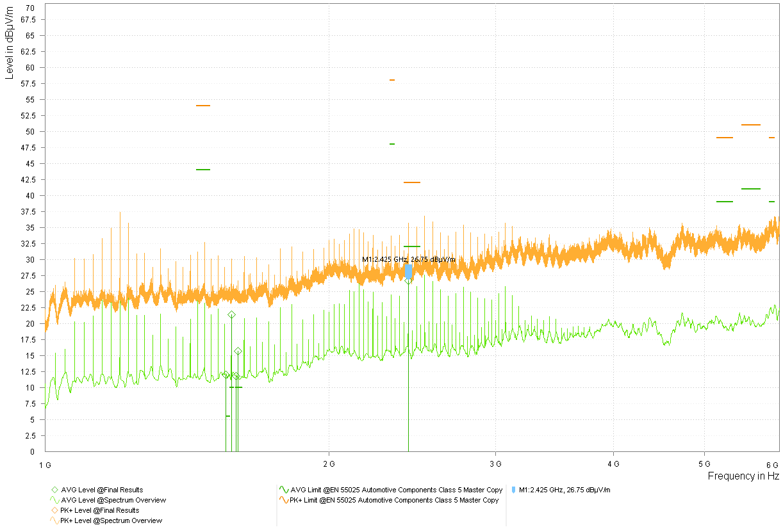Click the green wave icon for AVG Level @Spectrum Overview

coord(54,500)
